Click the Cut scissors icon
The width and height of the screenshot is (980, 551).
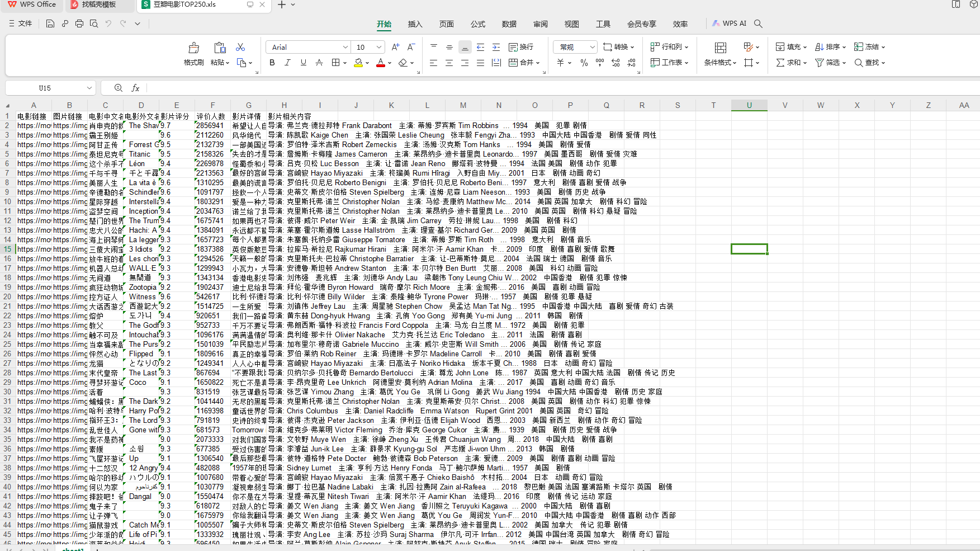[240, 47]
